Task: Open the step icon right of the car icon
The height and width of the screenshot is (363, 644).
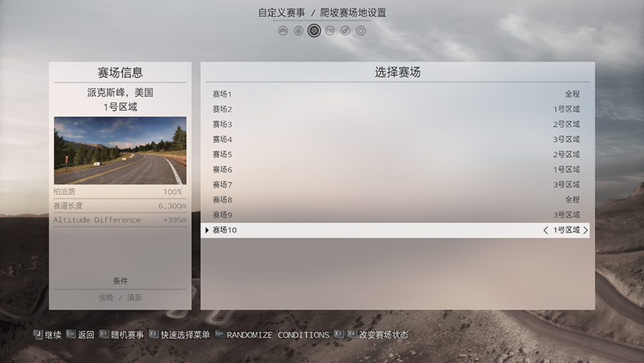Action: pos(299,30)
